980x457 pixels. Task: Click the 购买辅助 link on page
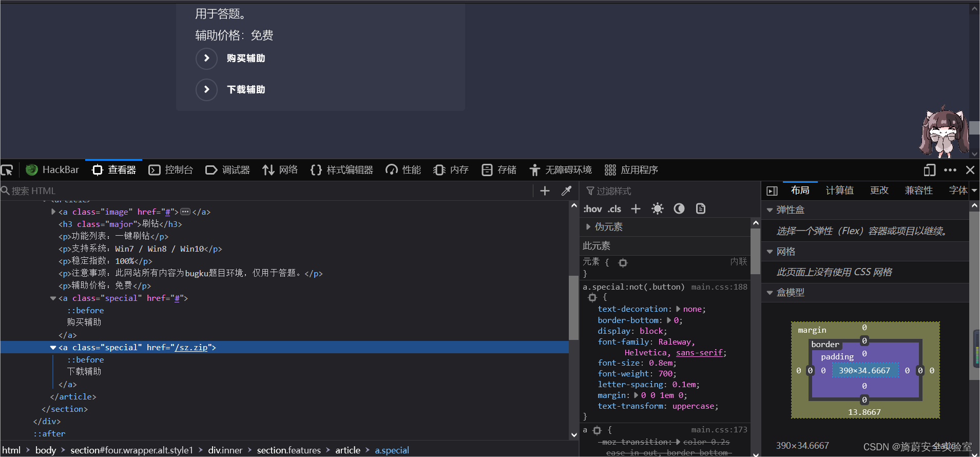point(245,58)
